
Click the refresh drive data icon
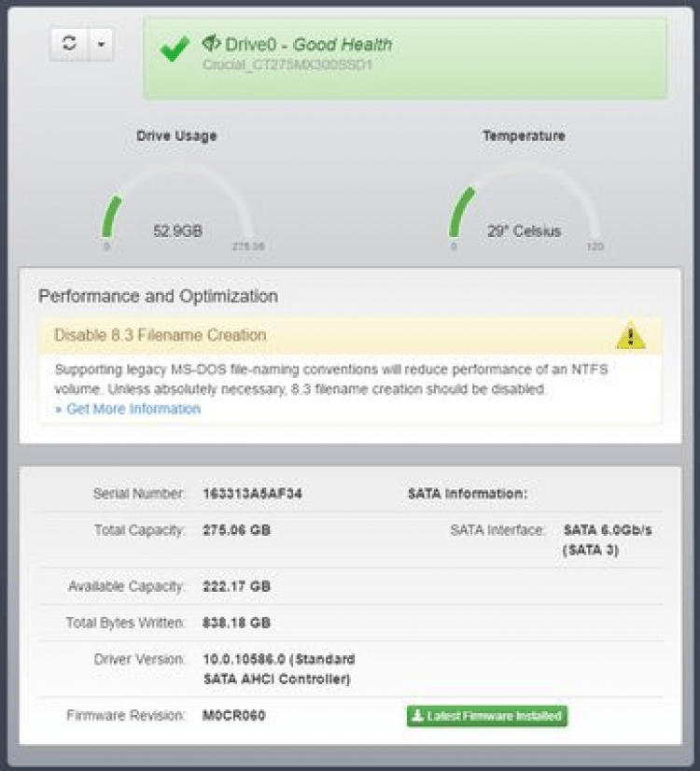pos(69,44)
